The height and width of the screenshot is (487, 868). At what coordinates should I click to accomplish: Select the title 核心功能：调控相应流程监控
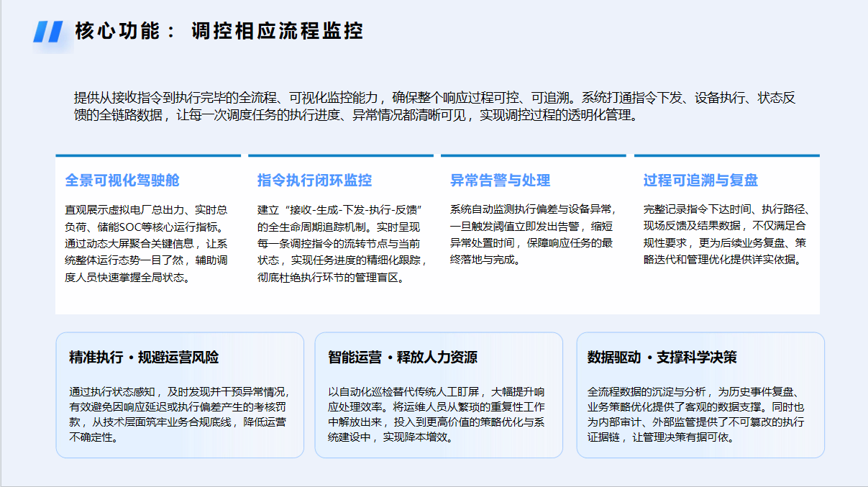[219, 31]
